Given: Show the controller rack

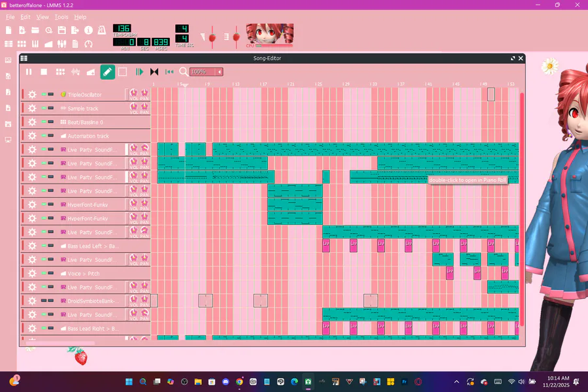Looking at the screenshot, I should point(88,44).
